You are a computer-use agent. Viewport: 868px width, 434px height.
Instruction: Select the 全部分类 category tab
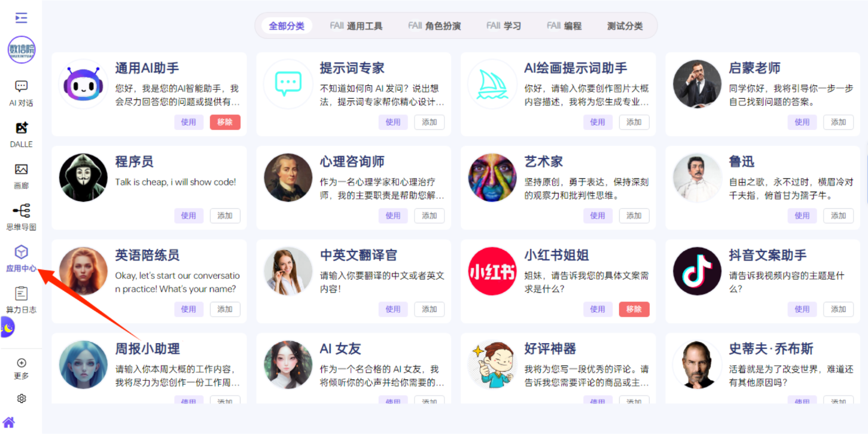287,26
